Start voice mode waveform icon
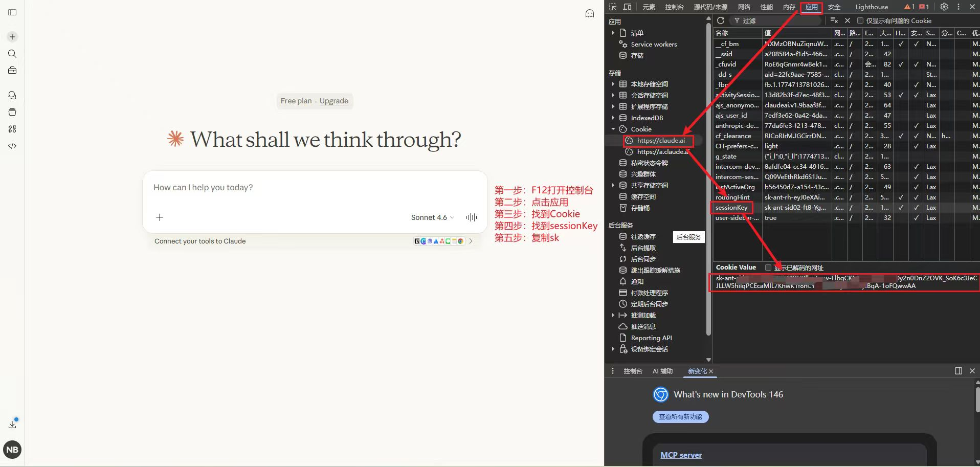This screenshot has width=980, height=467. tap(472, 217)
